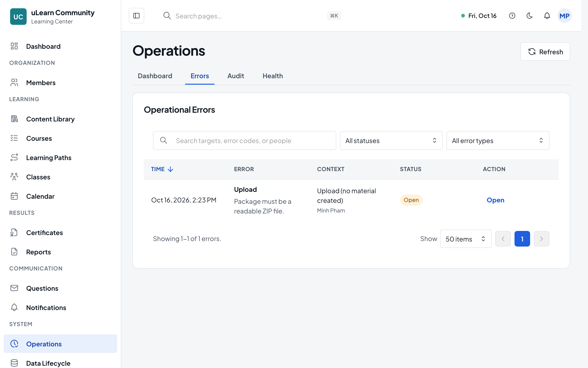The image size is (588, 368).
Task: Open Courses in the sidebar
Action: click(60, 138)
